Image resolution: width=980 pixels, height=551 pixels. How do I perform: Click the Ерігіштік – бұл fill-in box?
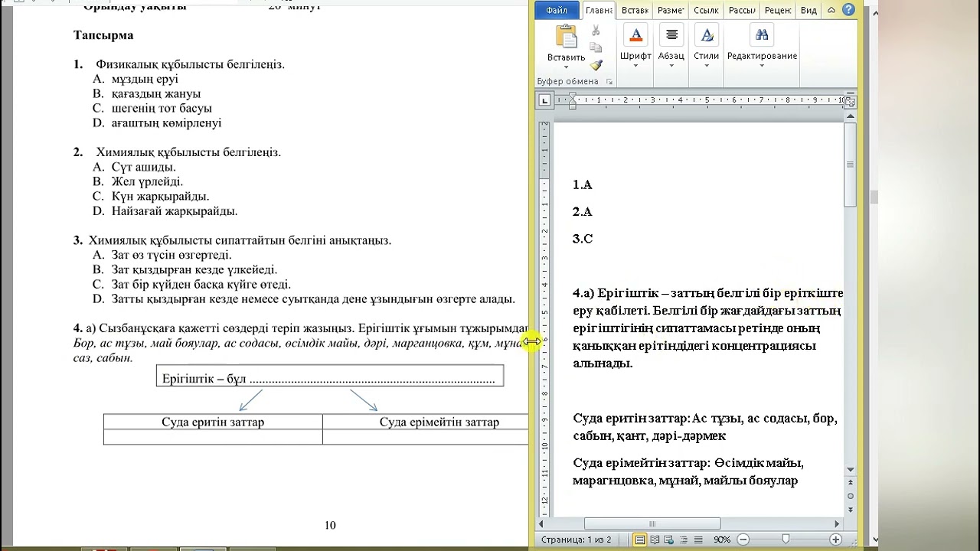[x=330, y=376]
